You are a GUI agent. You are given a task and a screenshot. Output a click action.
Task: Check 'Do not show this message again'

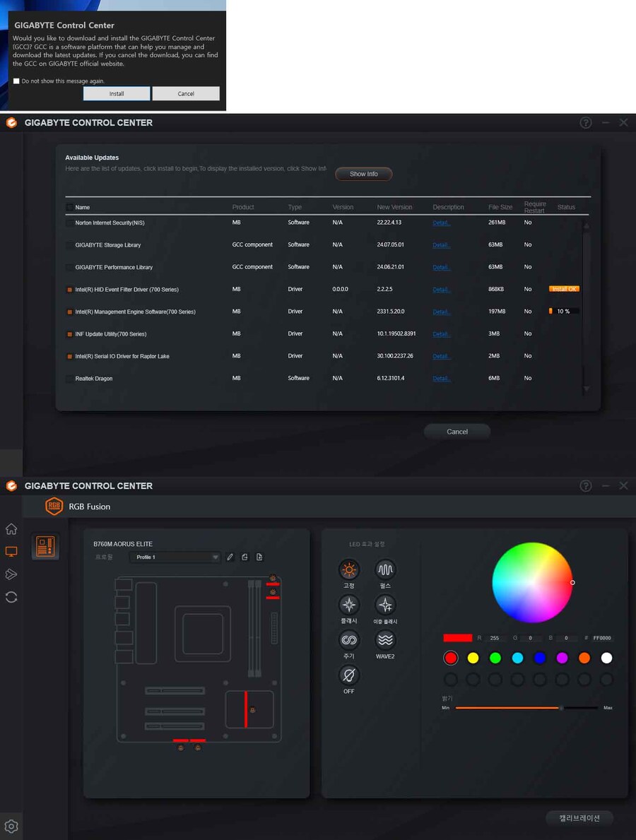click(x=16, y=81)
